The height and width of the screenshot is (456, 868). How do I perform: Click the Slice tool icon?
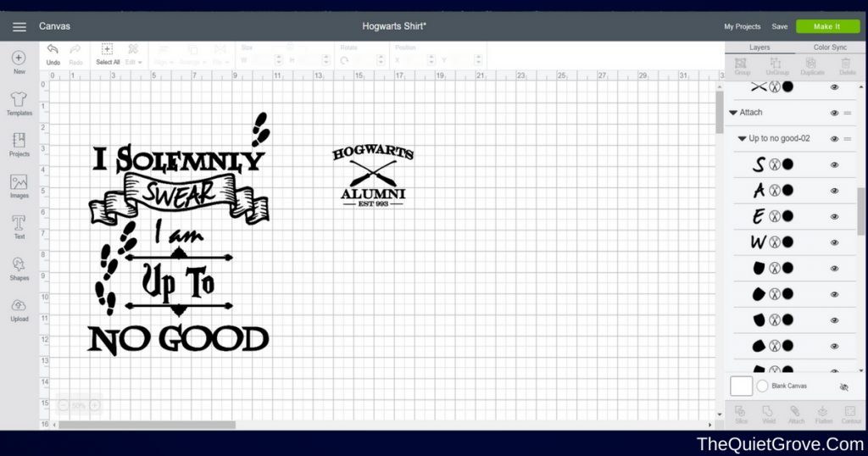point(741,414)
